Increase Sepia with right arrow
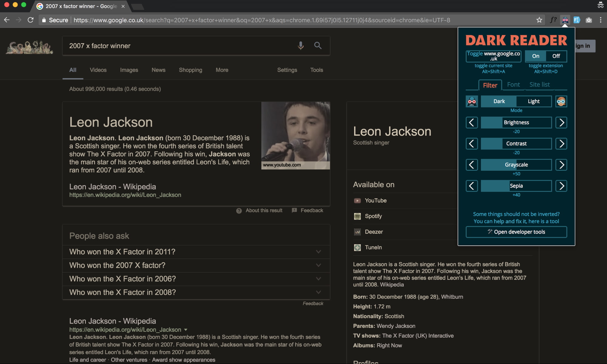Viewport: 607px width, 364px height. pyautogui.click(x=561, y=186)
